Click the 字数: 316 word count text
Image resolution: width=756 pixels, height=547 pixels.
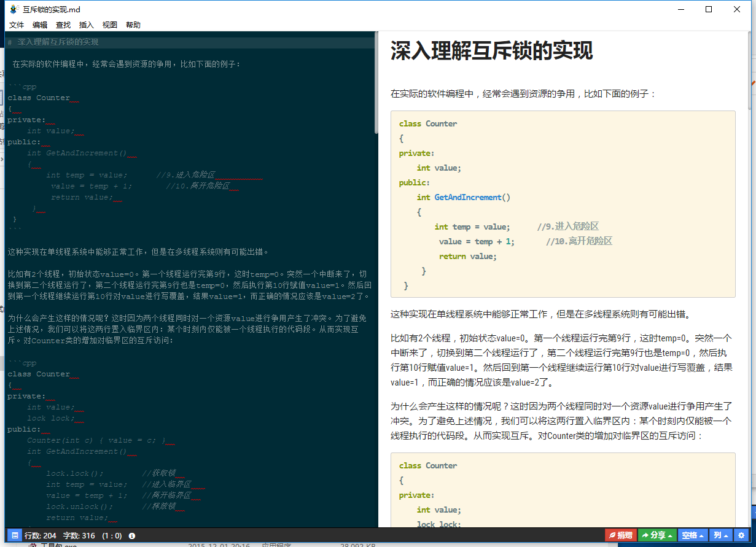(79, 536)
